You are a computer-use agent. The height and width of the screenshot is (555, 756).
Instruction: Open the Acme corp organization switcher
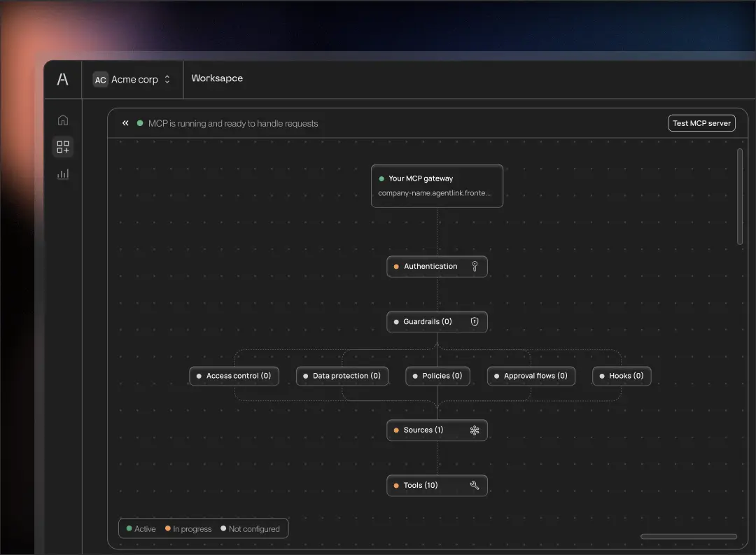tap(132, 80)
